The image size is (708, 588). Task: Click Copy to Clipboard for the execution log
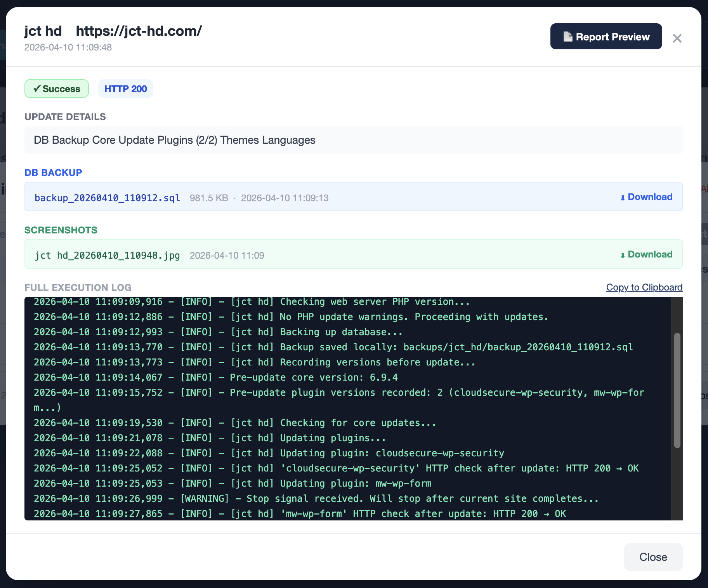coord(644,287)
